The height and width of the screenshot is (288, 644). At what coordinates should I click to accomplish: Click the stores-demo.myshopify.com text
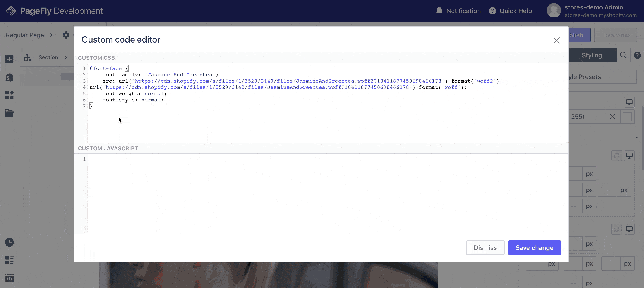click(x=601, y=15)
